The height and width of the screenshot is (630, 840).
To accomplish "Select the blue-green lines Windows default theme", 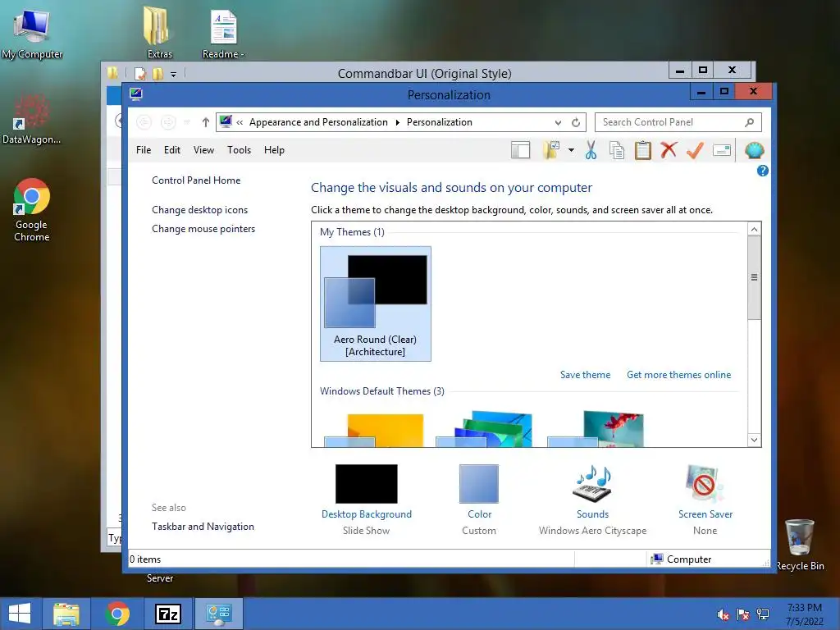I will (486, 429).
